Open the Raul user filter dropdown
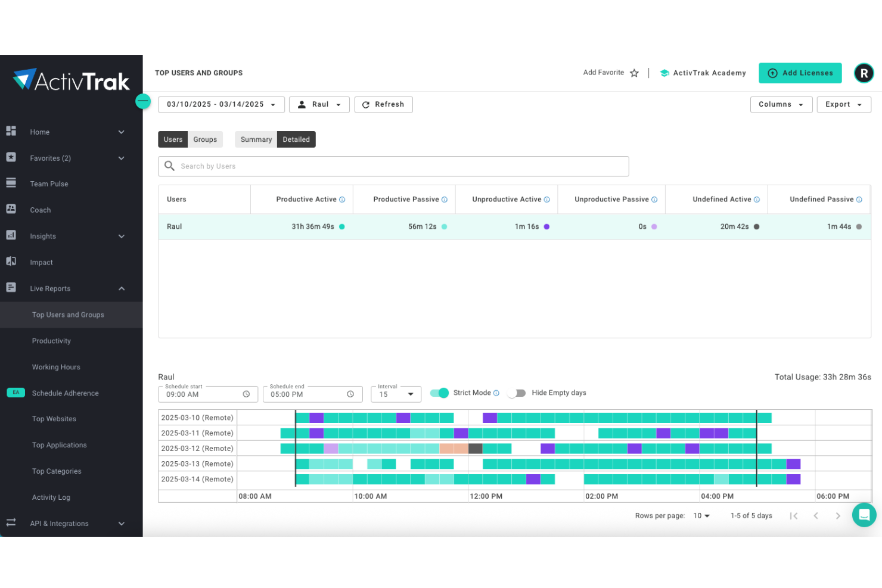 (x=319, y=104)
